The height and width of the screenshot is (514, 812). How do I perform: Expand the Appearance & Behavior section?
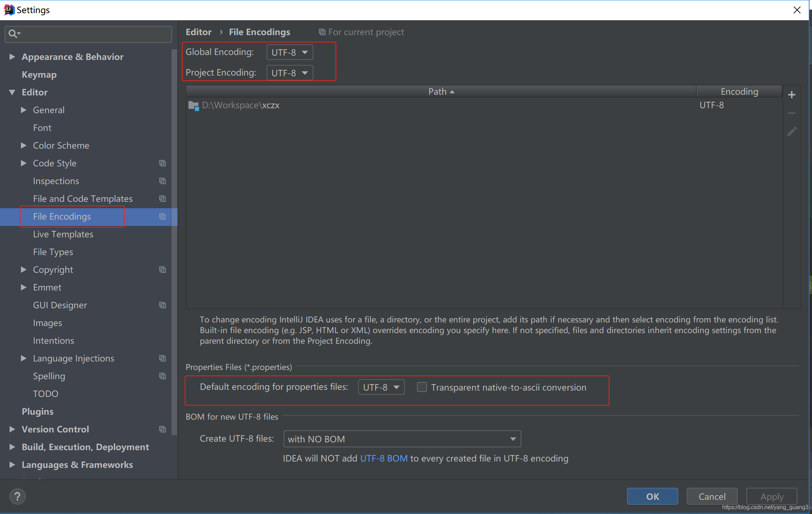pos(12,57)
